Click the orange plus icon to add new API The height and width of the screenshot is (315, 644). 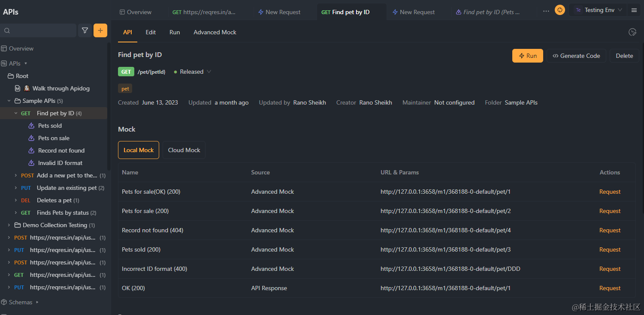(100, 30)
